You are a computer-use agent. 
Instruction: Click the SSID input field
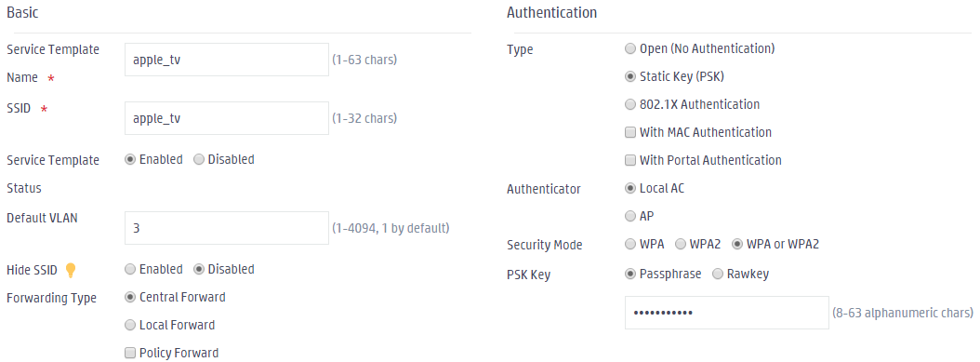point(227,118)
